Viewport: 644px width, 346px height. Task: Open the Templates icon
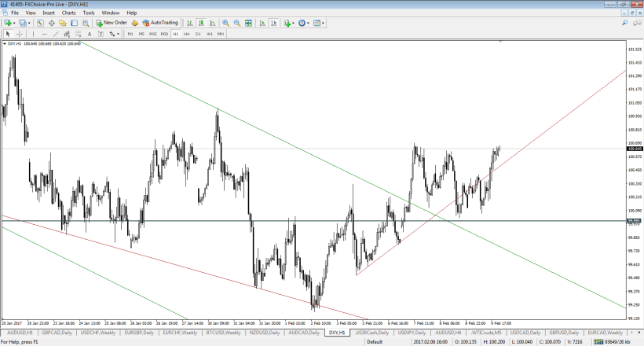(x=317, y=23)
